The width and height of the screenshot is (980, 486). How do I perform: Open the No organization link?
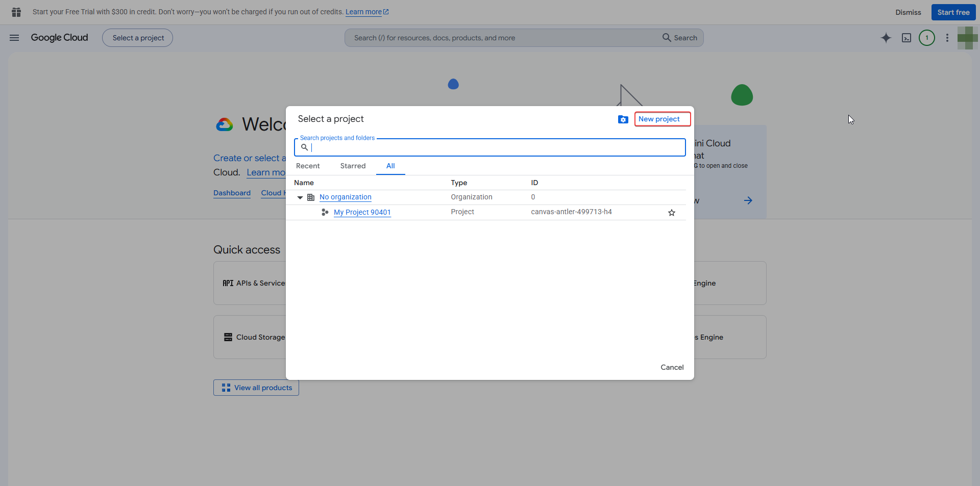pyautogui.click(x=346, y=197)
